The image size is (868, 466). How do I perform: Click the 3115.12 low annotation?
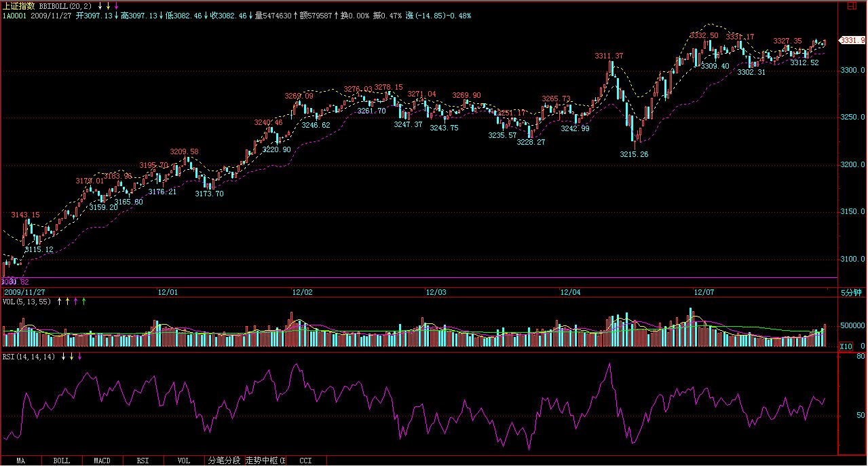click(39, 250)
